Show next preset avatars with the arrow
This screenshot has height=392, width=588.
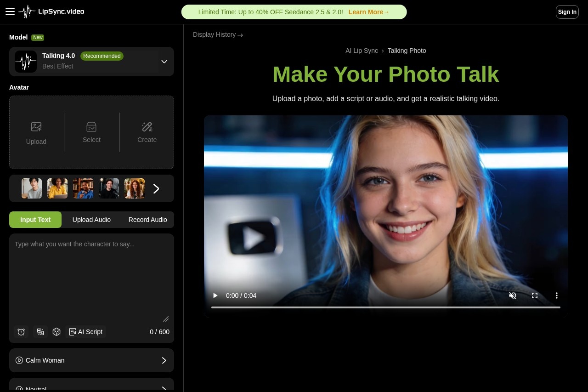coord(156,188)
